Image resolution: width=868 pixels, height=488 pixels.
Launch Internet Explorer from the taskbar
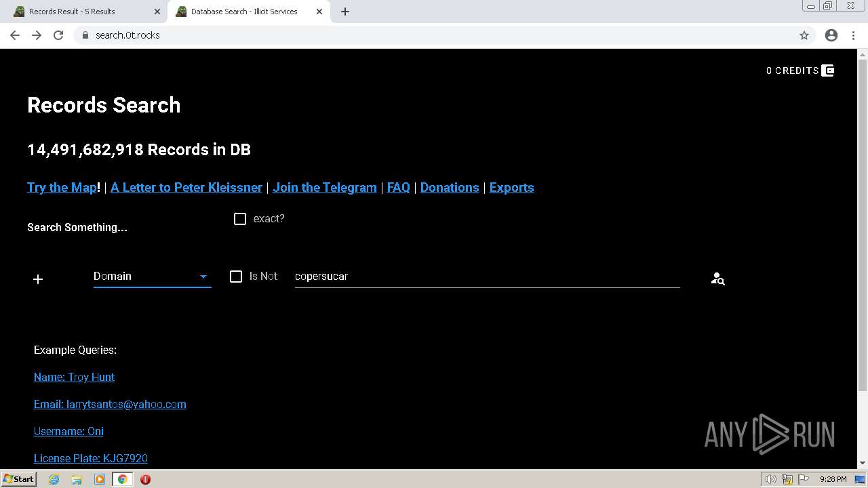point(54,479)
